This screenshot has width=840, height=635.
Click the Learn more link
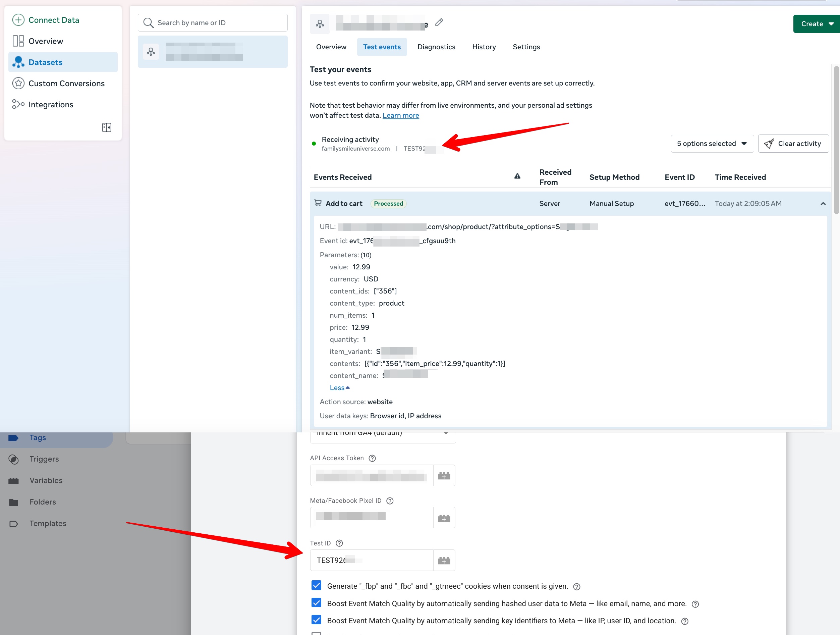401,115
